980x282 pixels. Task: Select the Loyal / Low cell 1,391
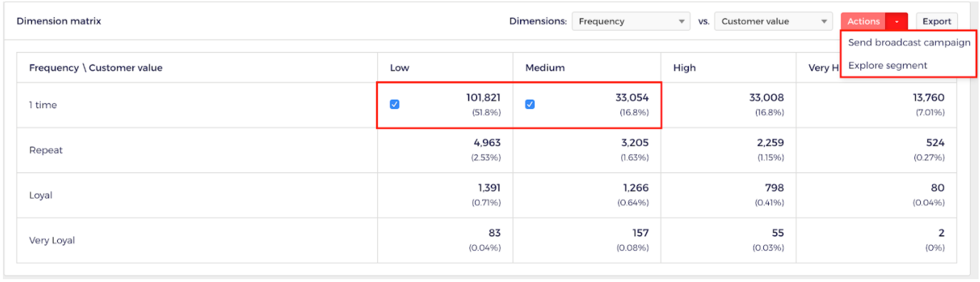[x=445, y=195]
